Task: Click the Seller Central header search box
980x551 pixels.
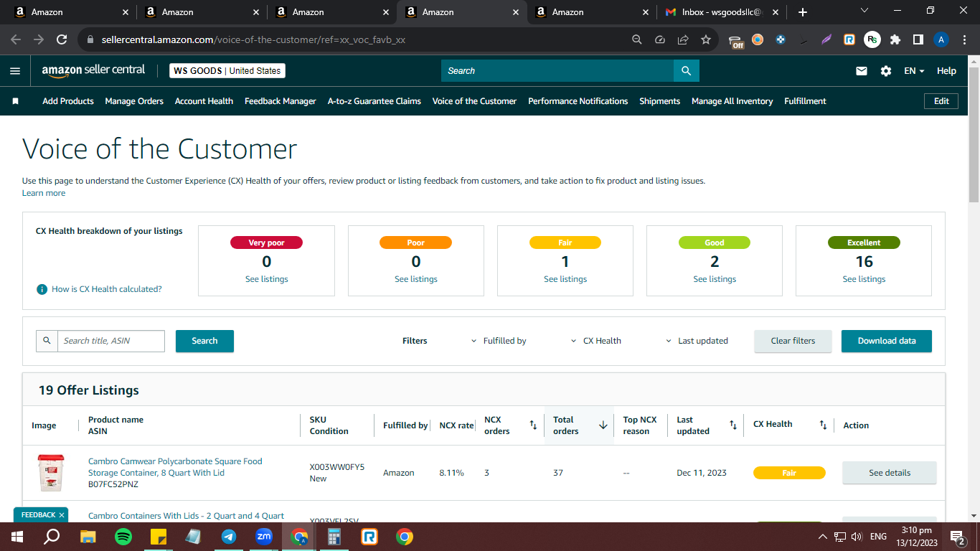Action: coord(557,71)
